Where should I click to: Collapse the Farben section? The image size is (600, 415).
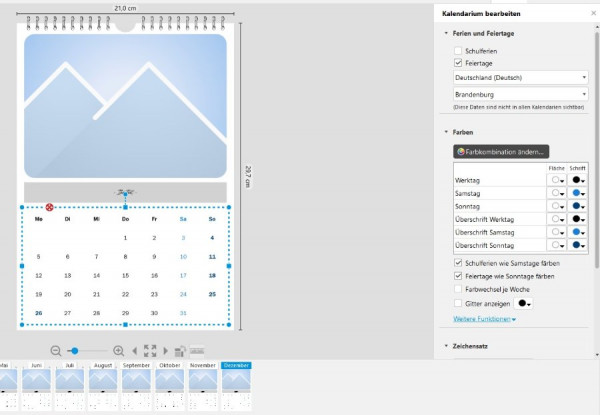tap(446, 132)
